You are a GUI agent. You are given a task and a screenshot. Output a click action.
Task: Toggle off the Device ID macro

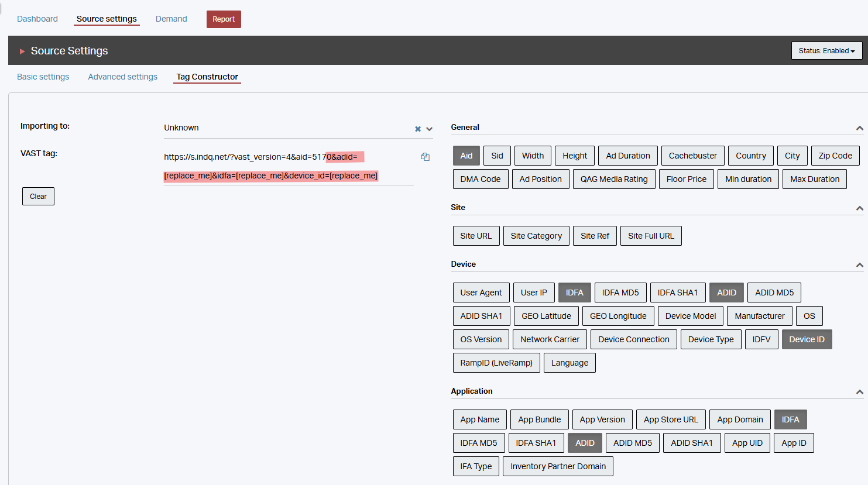point(806,339)
